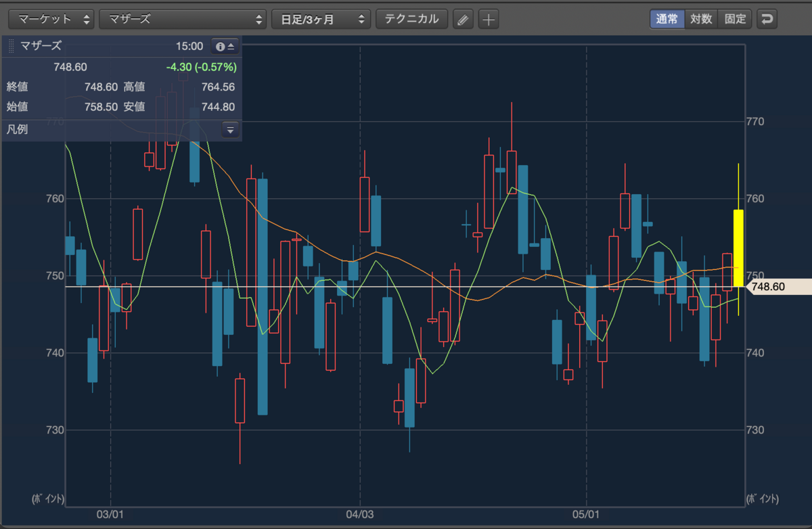Click the 凡例 legend label
This screenshot has height=529, width=812.
point(17,129)
